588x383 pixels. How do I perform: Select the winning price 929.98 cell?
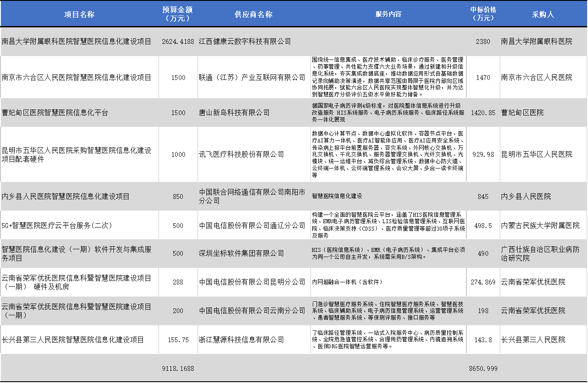483,155
